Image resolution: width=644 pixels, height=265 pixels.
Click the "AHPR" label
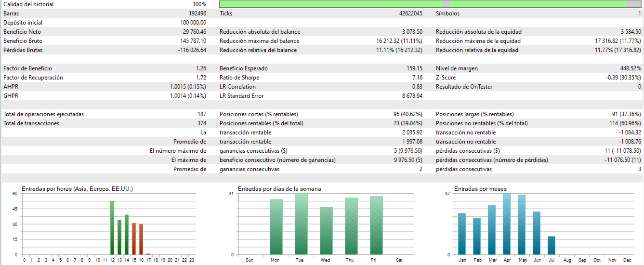[x=11, y=87]
